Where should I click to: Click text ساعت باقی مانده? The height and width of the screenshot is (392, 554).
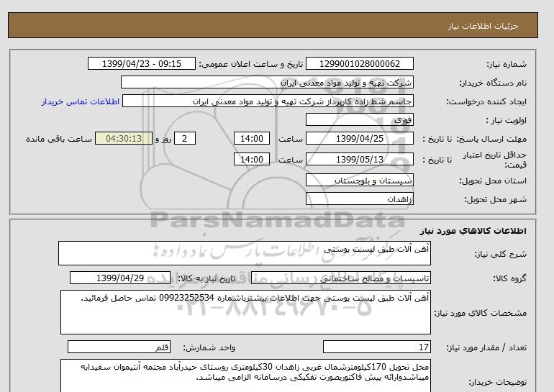tap(59, 139)
